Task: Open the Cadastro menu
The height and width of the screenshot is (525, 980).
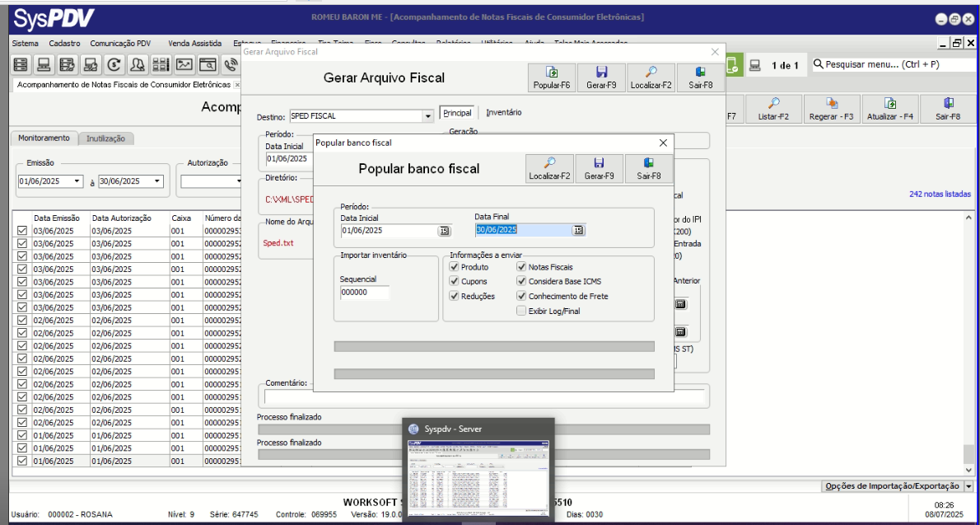Action: [65, 43]
